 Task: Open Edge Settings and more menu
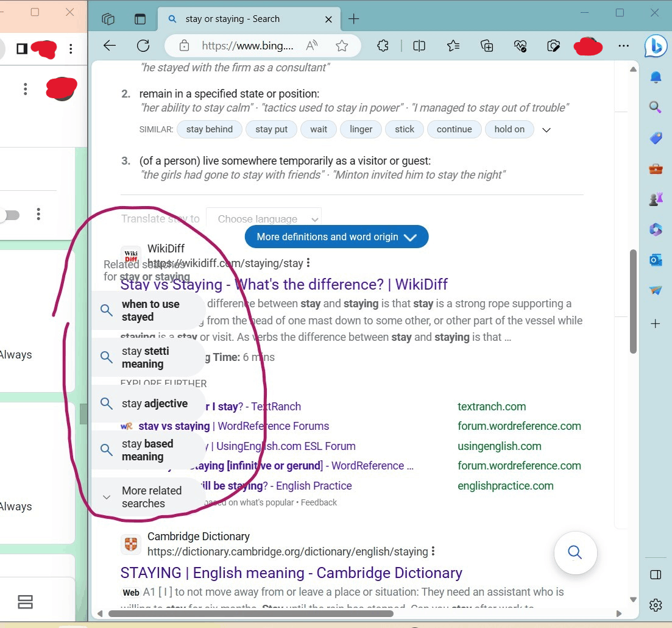624,46
